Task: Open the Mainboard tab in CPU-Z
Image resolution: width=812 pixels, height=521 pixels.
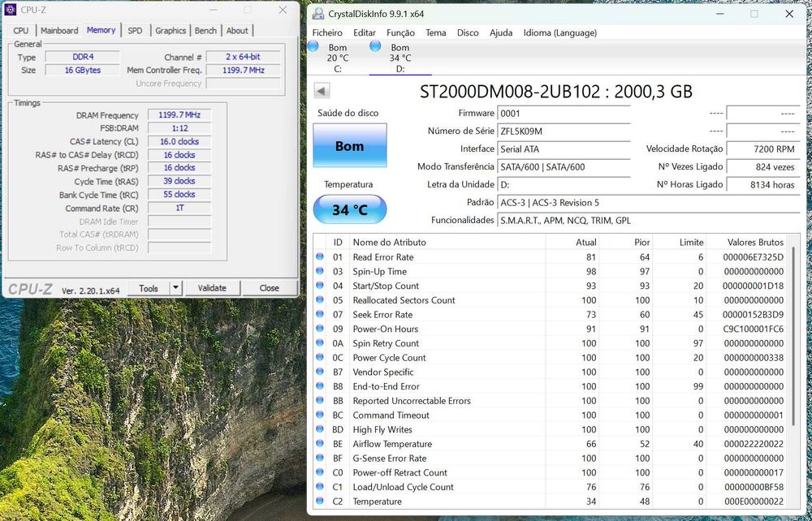Action: [x=59, y=31]
